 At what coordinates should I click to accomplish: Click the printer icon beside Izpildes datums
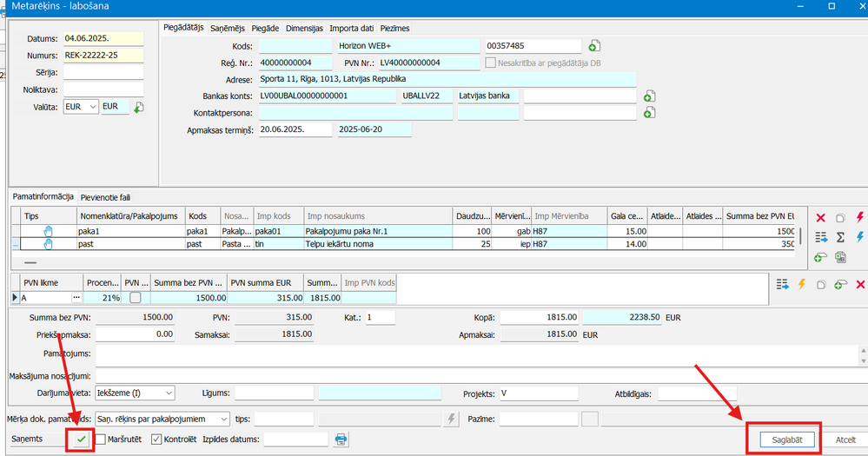coord(341,439)
